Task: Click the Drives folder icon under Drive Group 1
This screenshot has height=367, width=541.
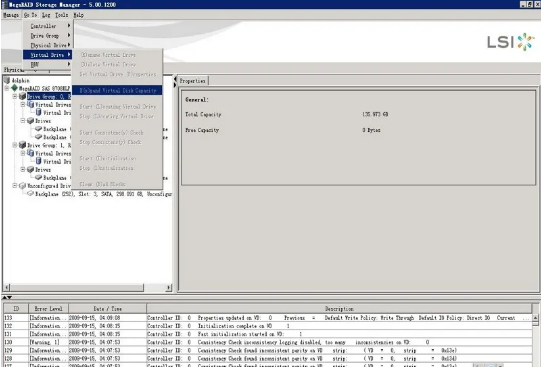Action: [x=31, y=169]
